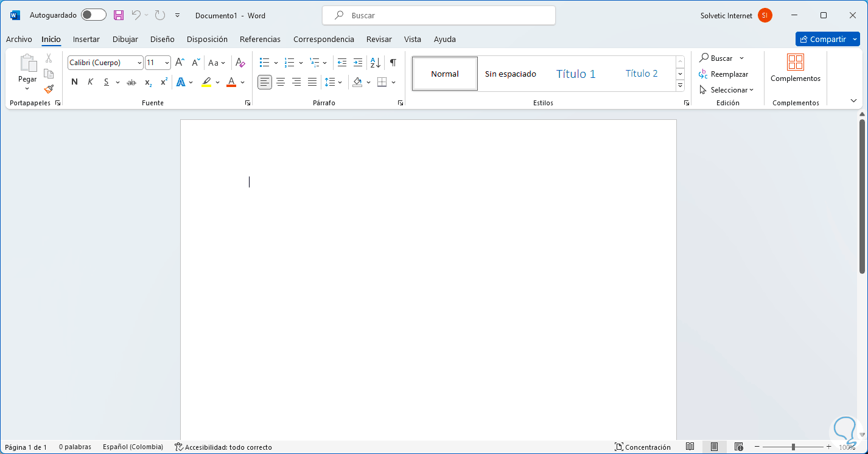Toggle paragraph marks display

pos(393,62)
